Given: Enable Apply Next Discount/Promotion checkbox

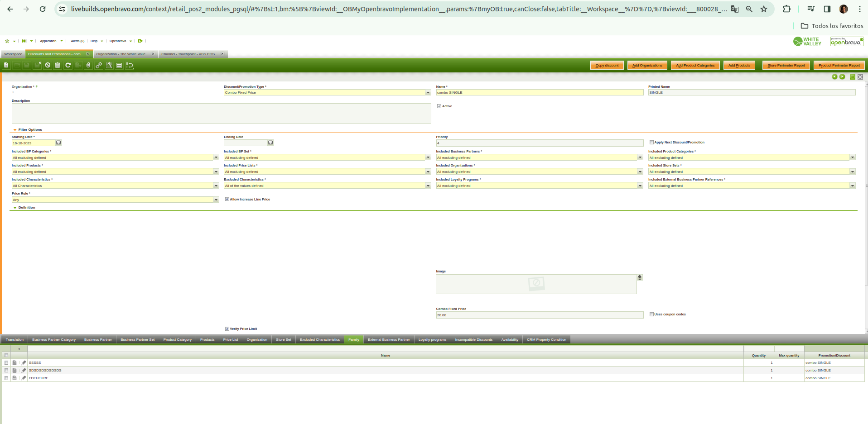Looking at the screenshot, I should (x=651, y=143).
